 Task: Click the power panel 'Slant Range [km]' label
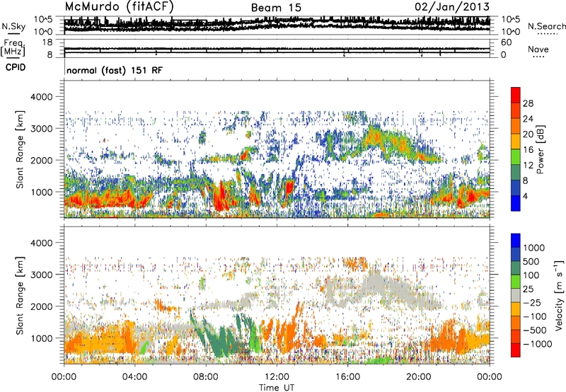(x=20, y=149)
